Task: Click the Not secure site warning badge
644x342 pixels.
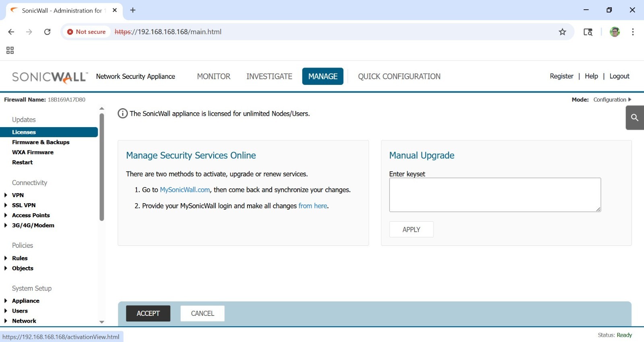Action: coord(87,32)
